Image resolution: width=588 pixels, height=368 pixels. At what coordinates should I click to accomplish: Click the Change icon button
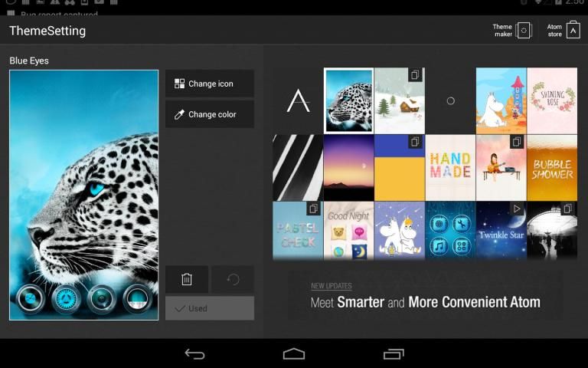(210, 84)
